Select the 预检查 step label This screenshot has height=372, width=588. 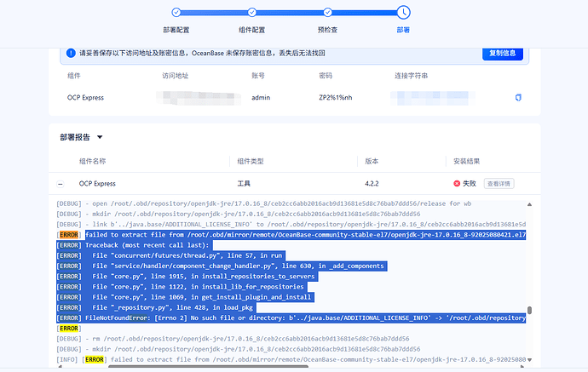point(328,29)
